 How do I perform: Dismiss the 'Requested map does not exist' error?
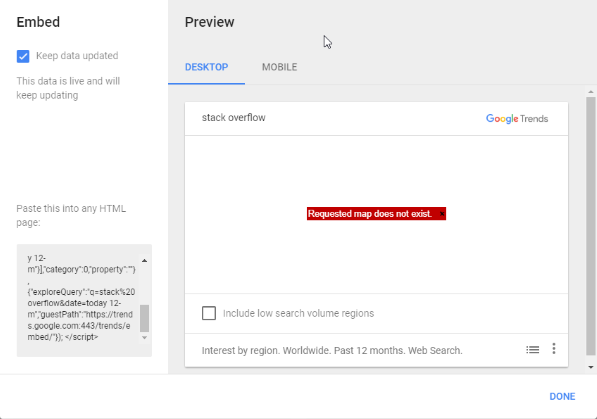coord(442,214)
